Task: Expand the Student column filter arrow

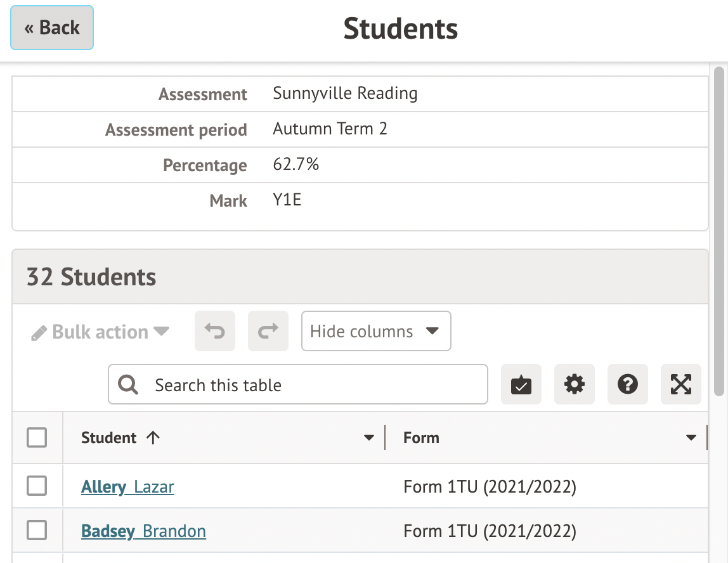Action: click(368, 438)
